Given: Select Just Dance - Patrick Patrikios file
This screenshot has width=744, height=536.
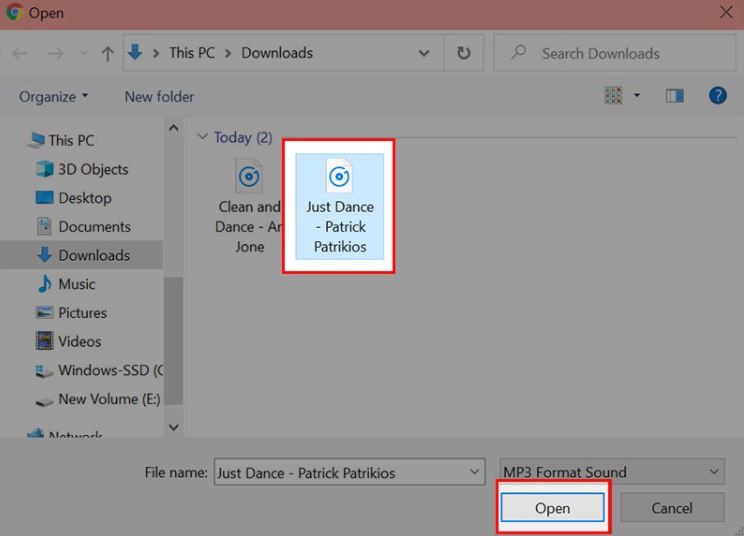Looking at the screenshot, I should (340, 206).
